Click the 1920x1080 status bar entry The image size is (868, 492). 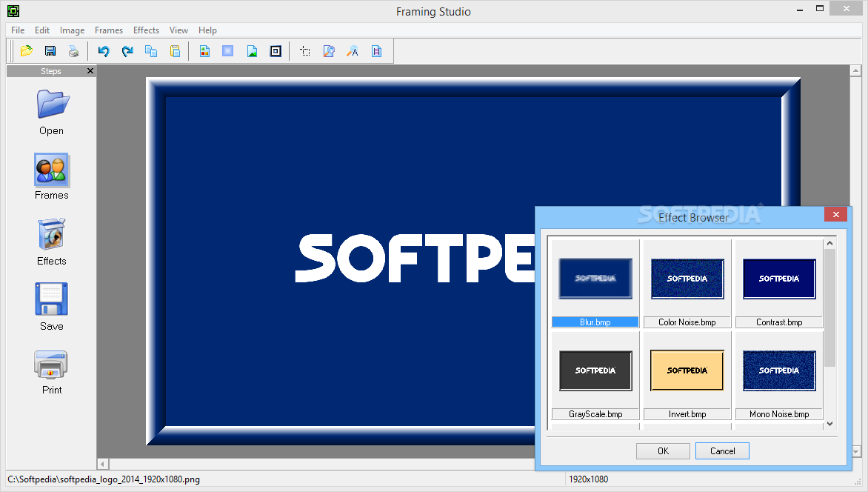(x=589, y=479)
